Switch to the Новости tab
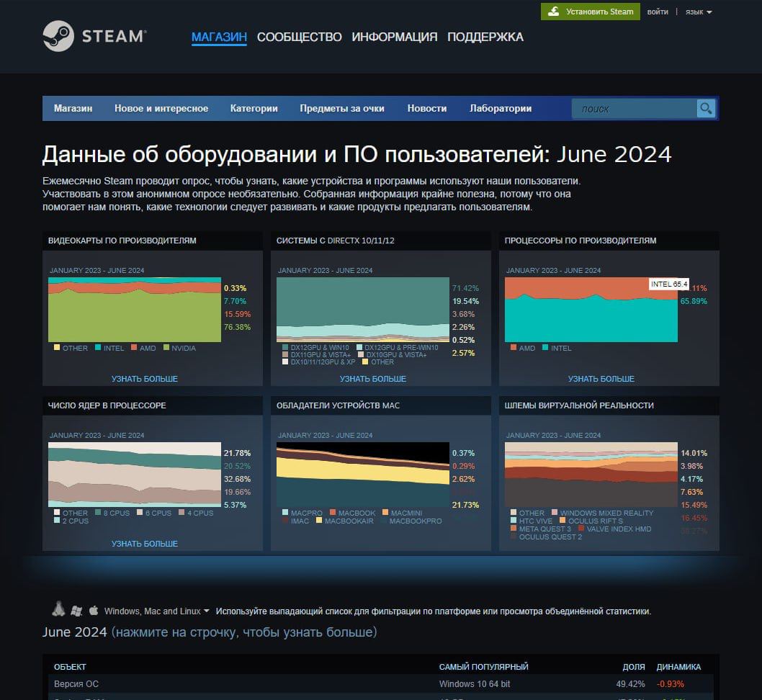Image resolution: width=762 pixels, height=700 pixels. coord(426,109)
